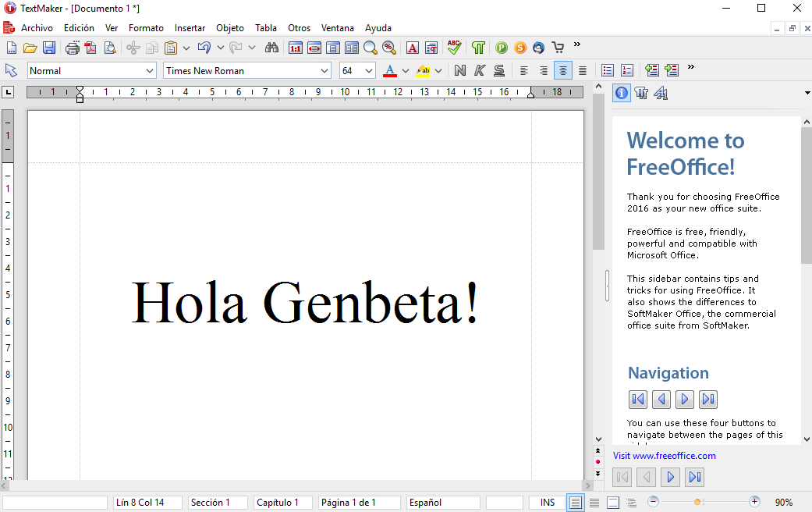Fit page width with the red arrows icon
812x512 pixels.
pos(314,48)
